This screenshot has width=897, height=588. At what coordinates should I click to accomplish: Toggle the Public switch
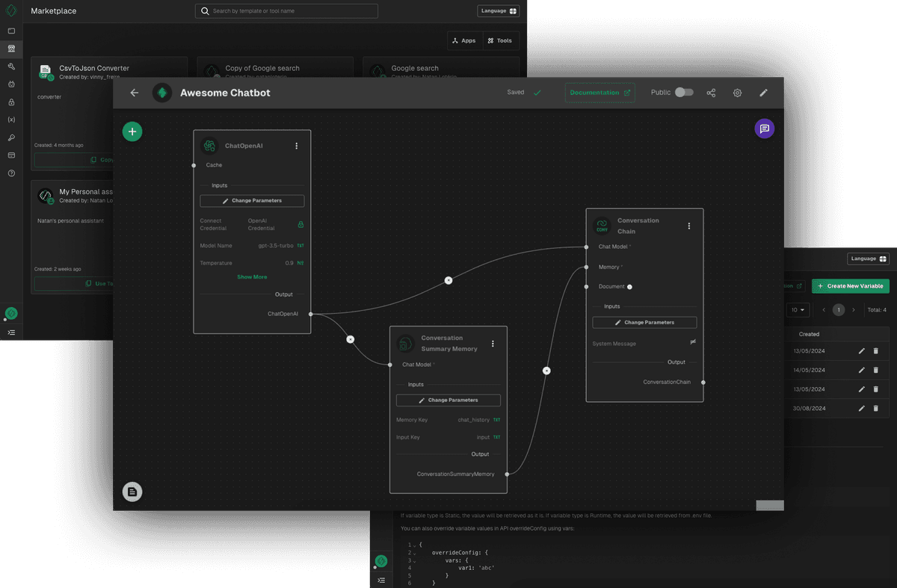click(684, 93)
